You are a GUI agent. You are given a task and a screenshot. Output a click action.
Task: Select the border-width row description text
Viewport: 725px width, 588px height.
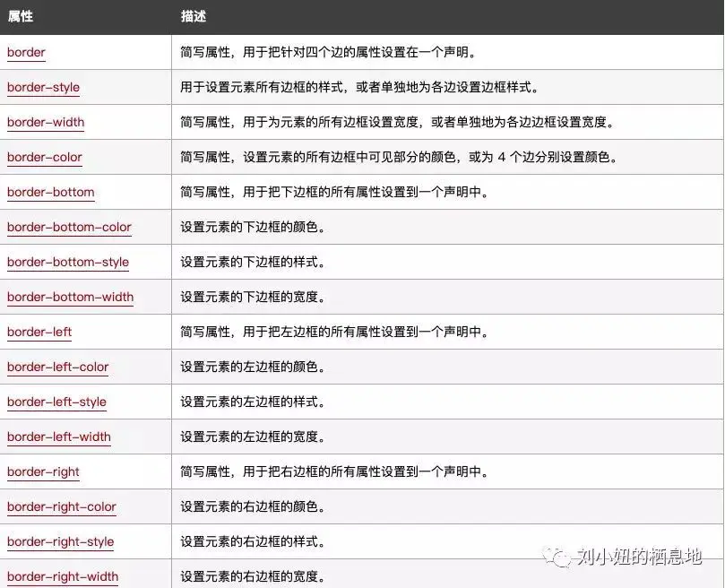(x=398, y=122)
